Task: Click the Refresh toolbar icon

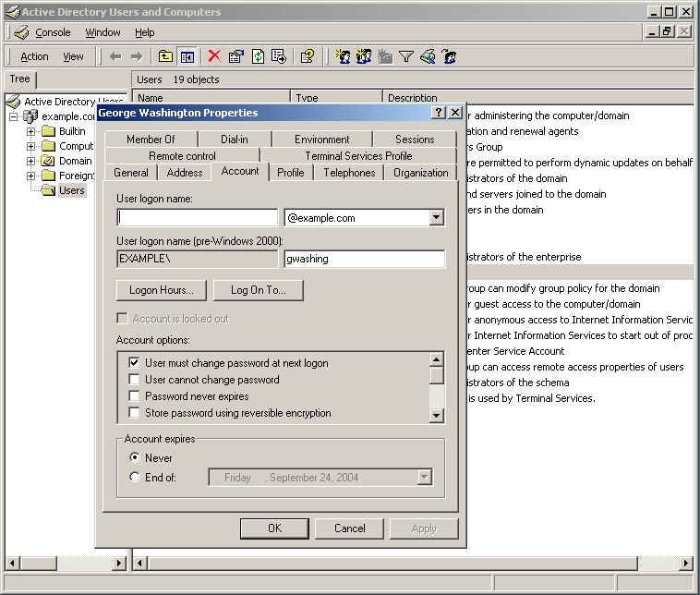Action: [258, 56]
